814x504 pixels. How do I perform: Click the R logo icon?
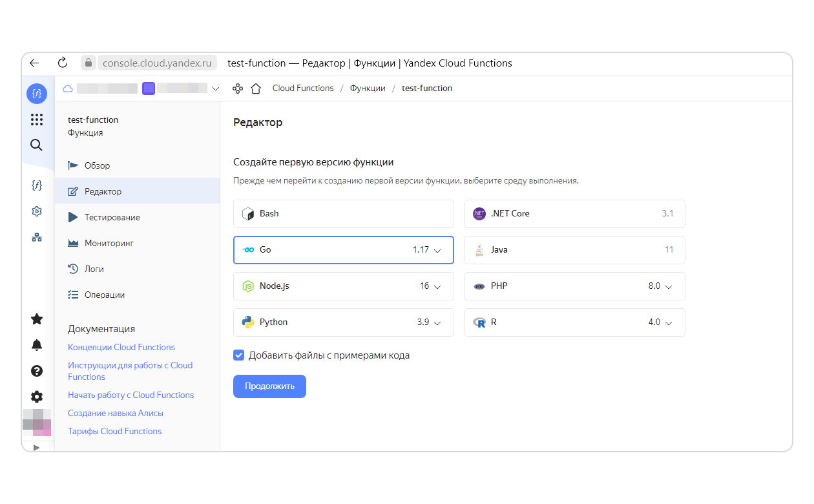[479, 322]
